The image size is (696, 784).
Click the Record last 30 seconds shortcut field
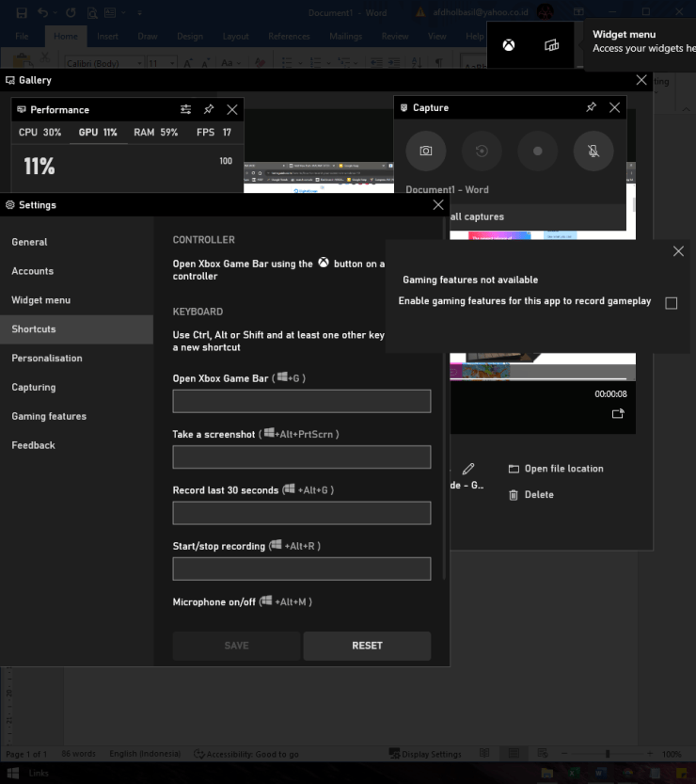coord(302,513)
